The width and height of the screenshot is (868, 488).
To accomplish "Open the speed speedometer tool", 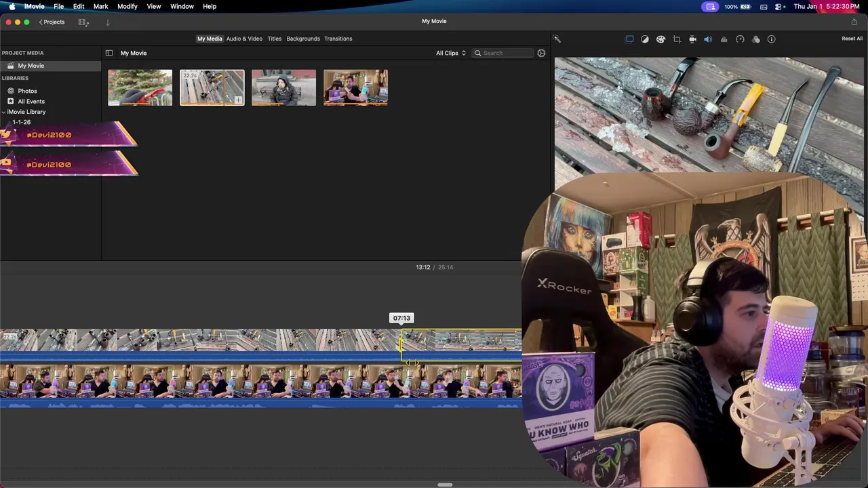I will pos(740,39).
